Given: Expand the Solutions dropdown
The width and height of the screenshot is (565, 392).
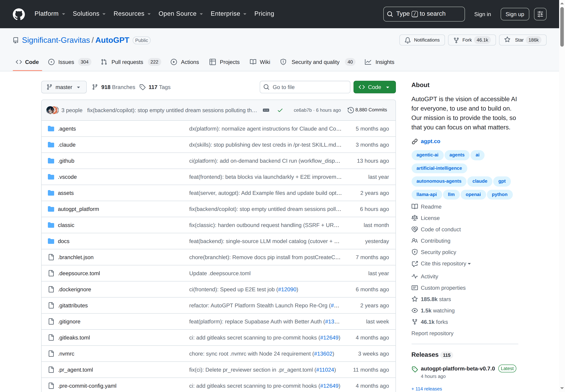Looking at the screenshot, I should click(x=89, y=14).
